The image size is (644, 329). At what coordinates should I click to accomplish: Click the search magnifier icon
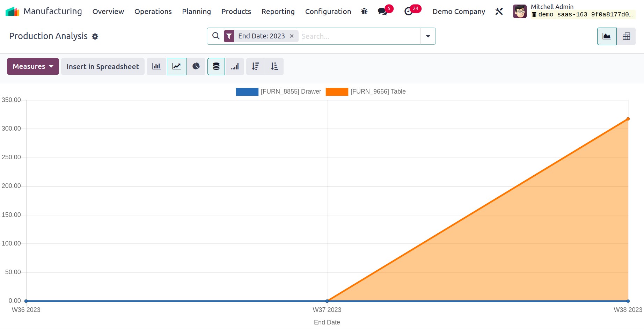tap(216, 36)
